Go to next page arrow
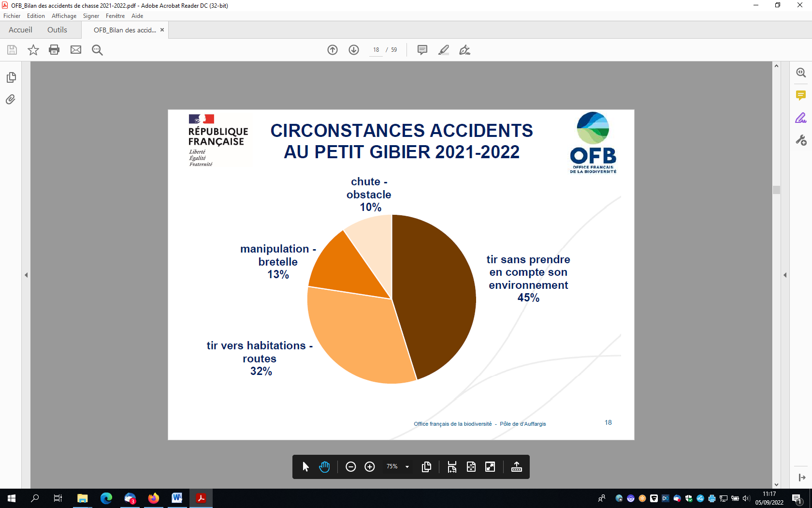The width and height of the screenshot is (812, 508). click(354, 50)
